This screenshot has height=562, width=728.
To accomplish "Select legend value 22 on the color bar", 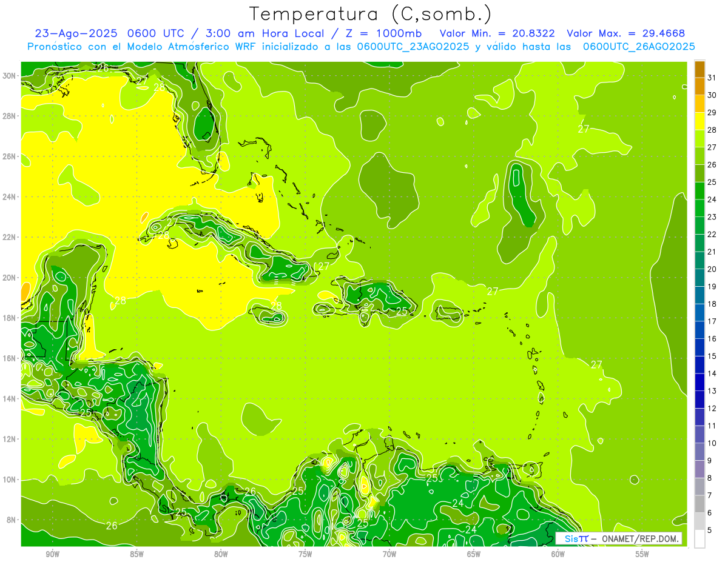I will (x=712, y=234).
